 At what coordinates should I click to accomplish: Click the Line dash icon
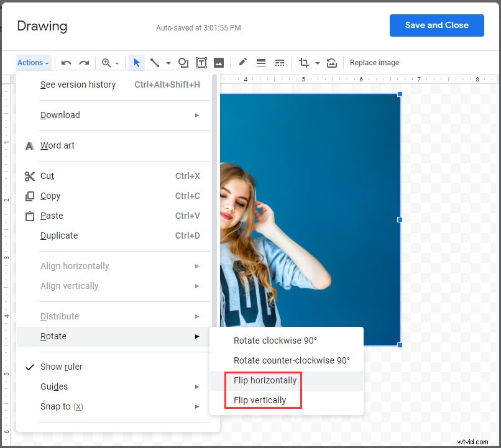coord(279,62)
